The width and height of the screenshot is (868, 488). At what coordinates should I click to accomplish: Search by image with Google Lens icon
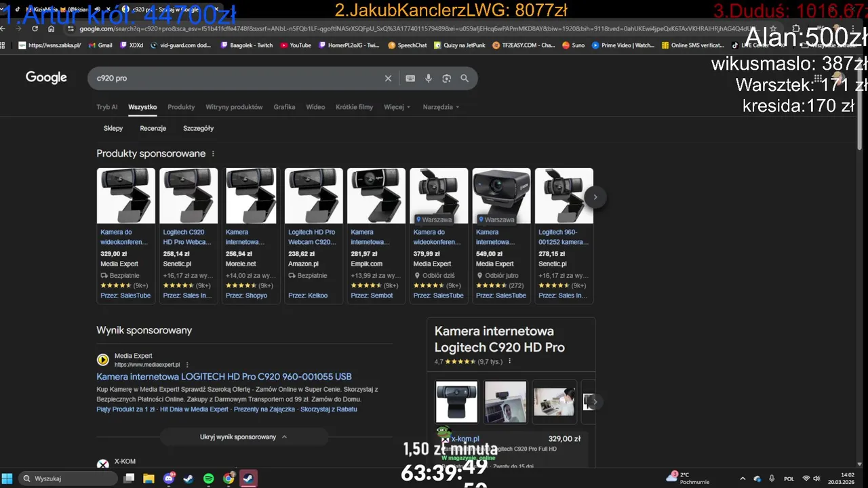coord(446,79)
